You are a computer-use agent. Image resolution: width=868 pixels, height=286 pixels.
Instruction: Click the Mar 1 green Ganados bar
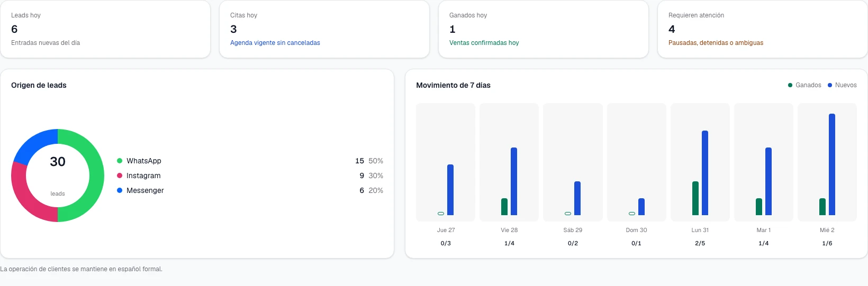coord(759,207)
